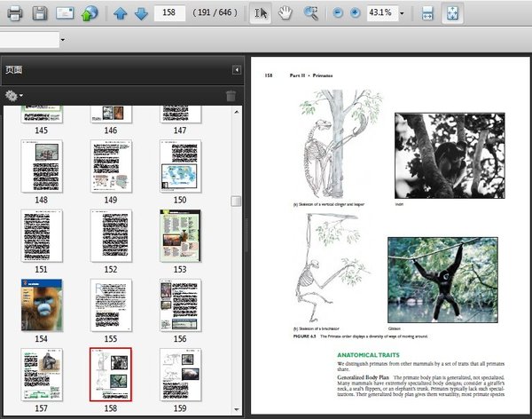532x419 pixels.
Task: Open the pages panel gear options menu
Action: [x=13, y=96]
